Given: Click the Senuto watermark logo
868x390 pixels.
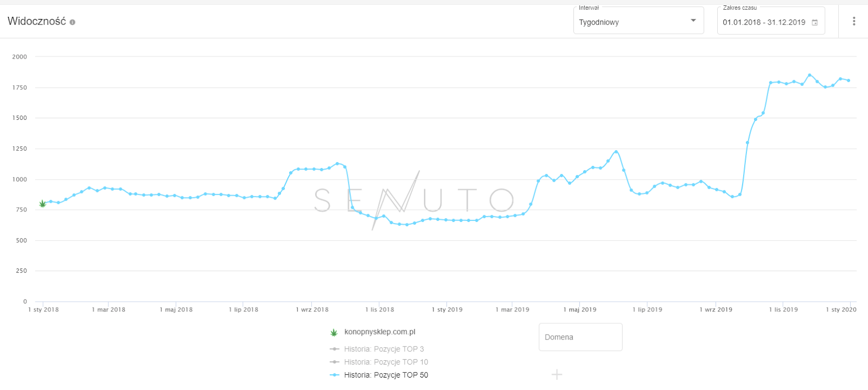Looking at the screenshot, I should coord(414,200).
